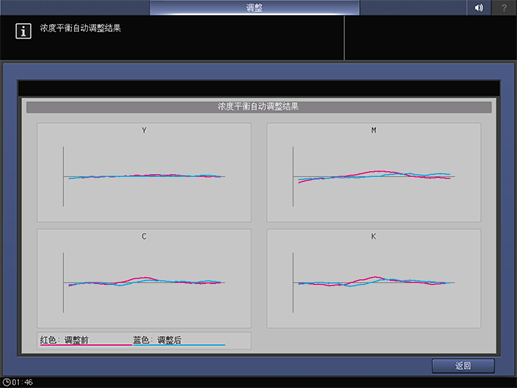517x388 pixels.
Task: Click the K chart title letter
Action: point(374,236)
